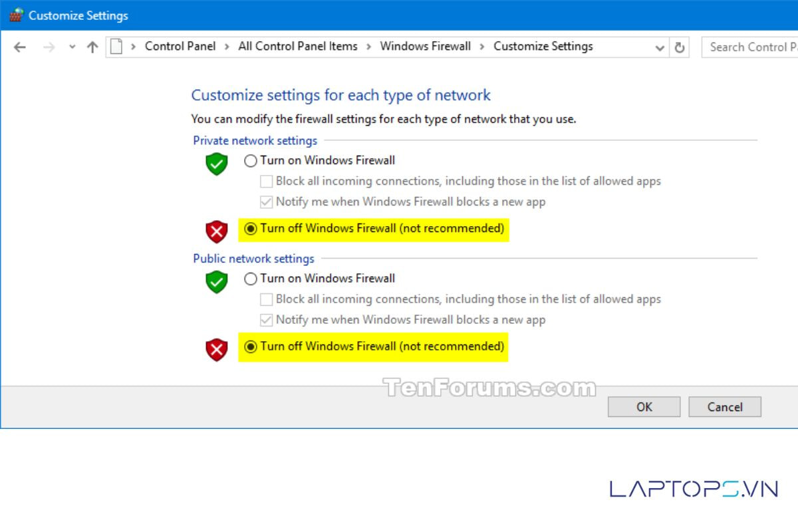Viewport: 798px width, 532px height.
Task: Go to All Control Panel Items breadcrumb
Action: click(297, 47)
